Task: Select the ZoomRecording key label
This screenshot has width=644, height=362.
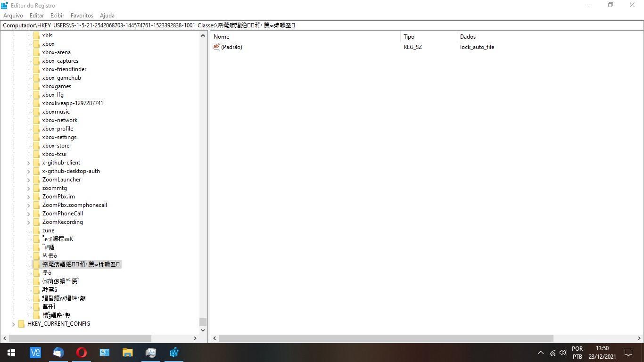Action: [x=63, y=222]
